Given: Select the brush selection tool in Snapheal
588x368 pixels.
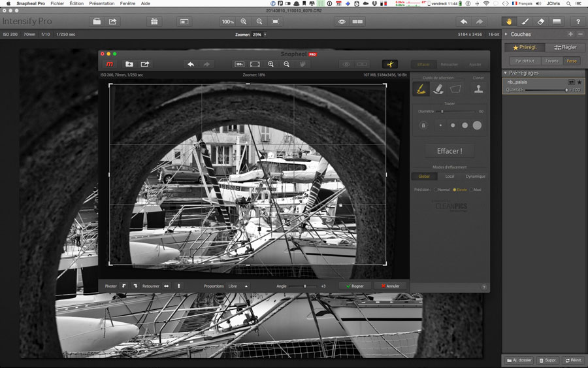Looking at the screenshot, I should coord(421,90).
